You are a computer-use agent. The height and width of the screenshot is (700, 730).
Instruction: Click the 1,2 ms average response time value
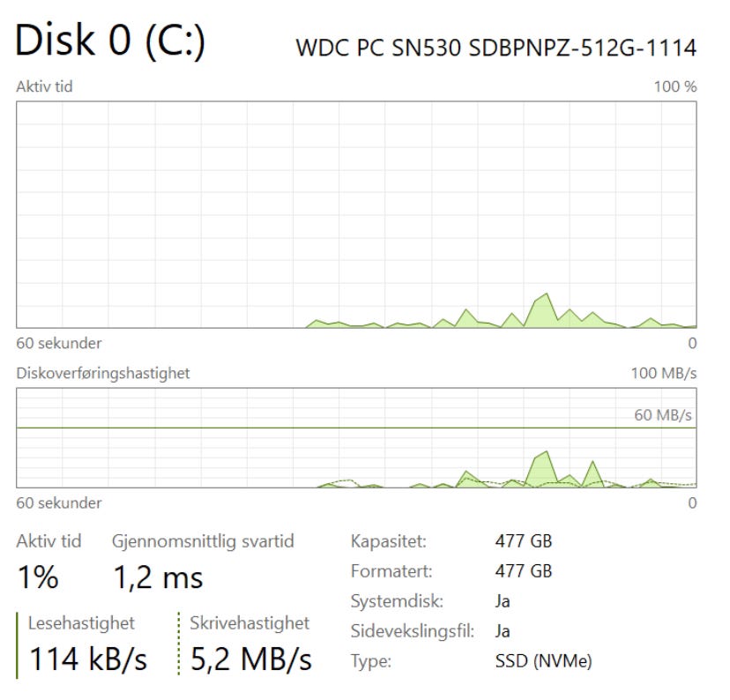point(158,577)
